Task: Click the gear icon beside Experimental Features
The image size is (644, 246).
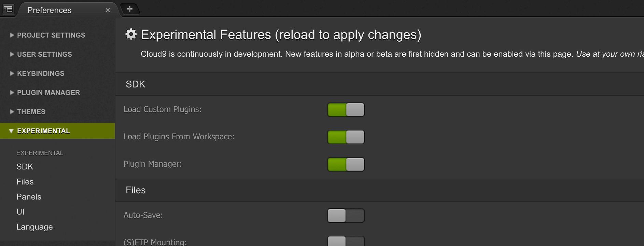Action: [x=131, y=34]
